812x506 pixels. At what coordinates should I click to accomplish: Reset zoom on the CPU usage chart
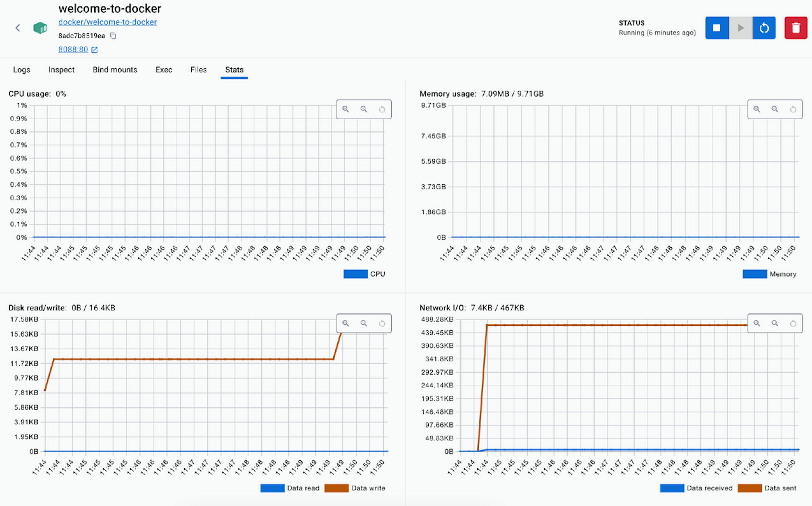pos(382,109)
